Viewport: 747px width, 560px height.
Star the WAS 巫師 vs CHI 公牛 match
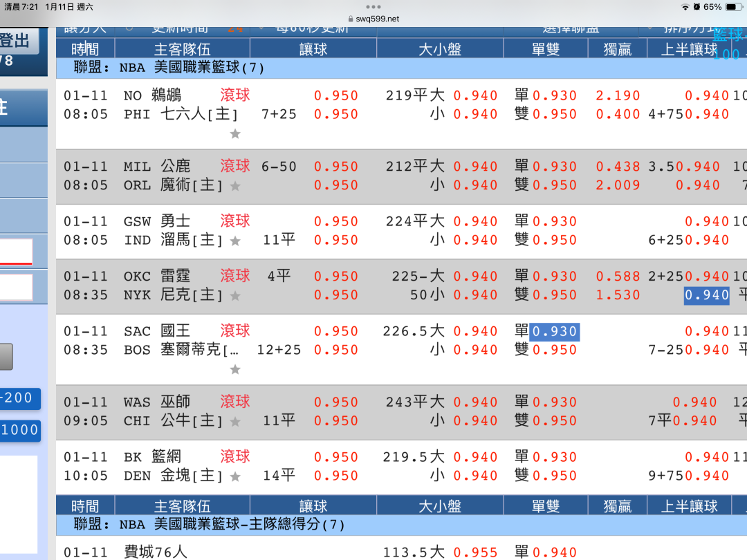pos(235,422)
